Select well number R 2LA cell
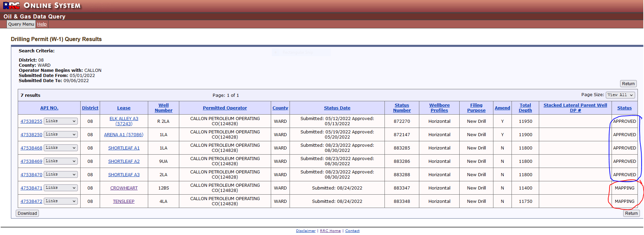 click(164, 121)
